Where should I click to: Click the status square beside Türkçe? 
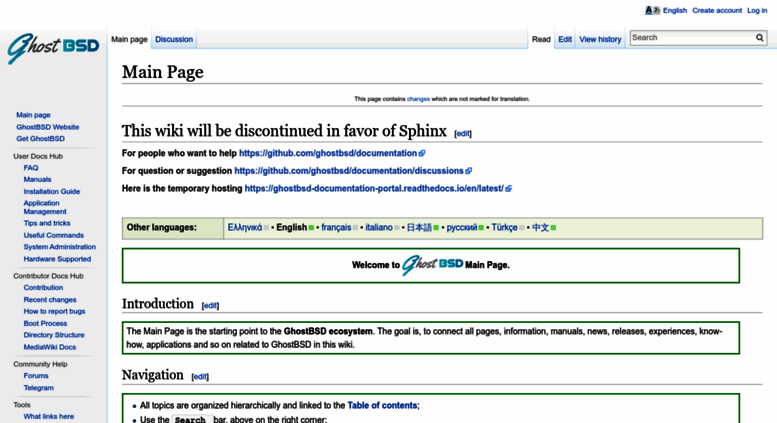tap(522, 228)
